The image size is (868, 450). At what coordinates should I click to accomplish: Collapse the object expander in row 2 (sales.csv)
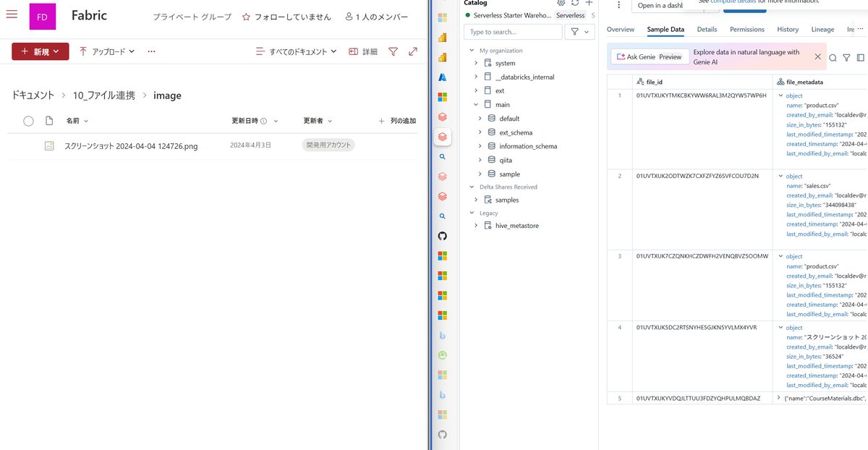780,176
